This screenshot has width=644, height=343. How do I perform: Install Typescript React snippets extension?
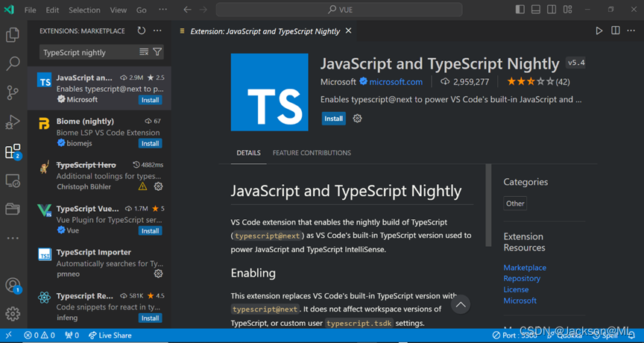point(150,318)
